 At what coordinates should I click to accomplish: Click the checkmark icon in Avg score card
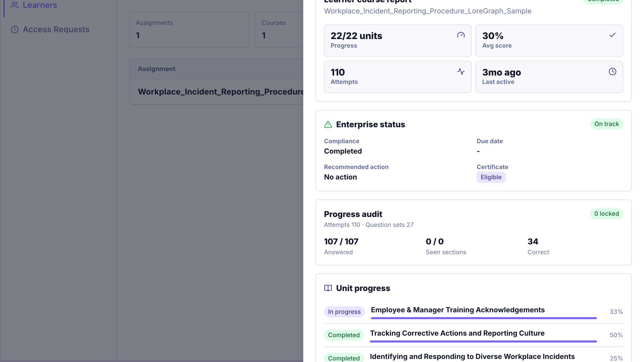coord(612,35)
